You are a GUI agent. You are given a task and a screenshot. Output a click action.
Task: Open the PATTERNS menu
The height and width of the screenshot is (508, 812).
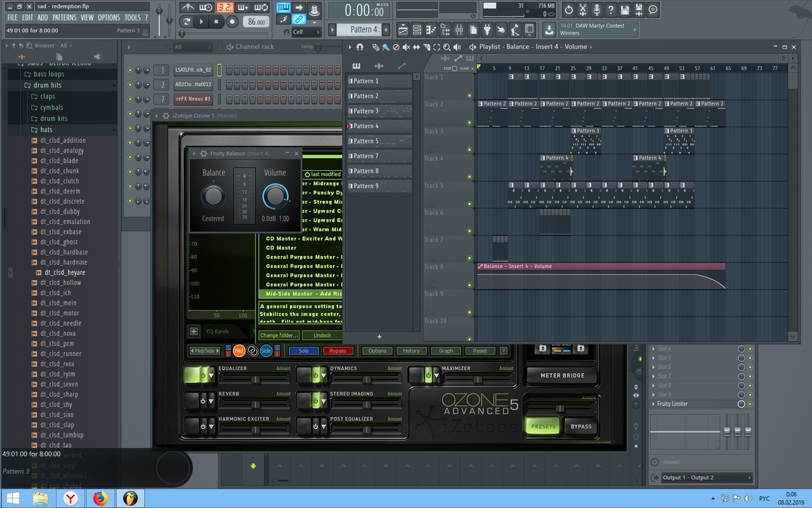point(64,18)
